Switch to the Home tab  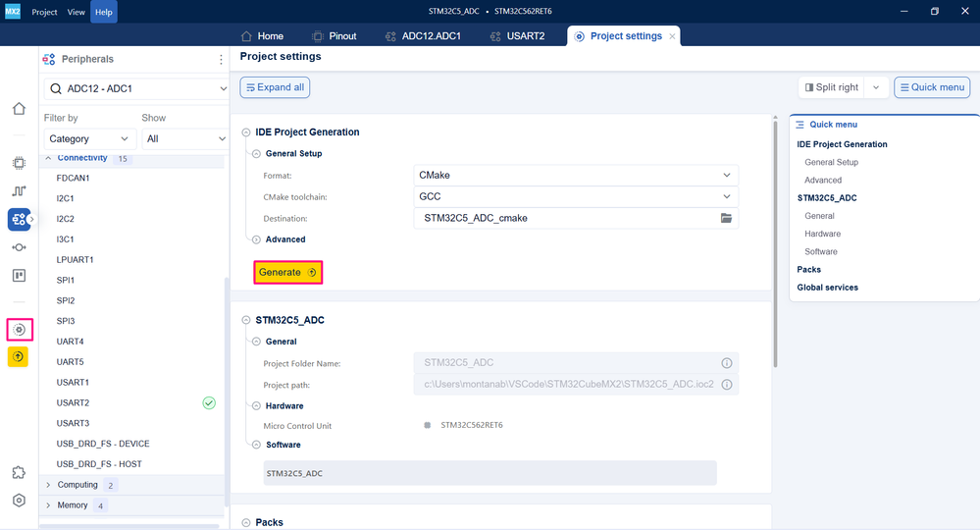[x=263, y=36]
